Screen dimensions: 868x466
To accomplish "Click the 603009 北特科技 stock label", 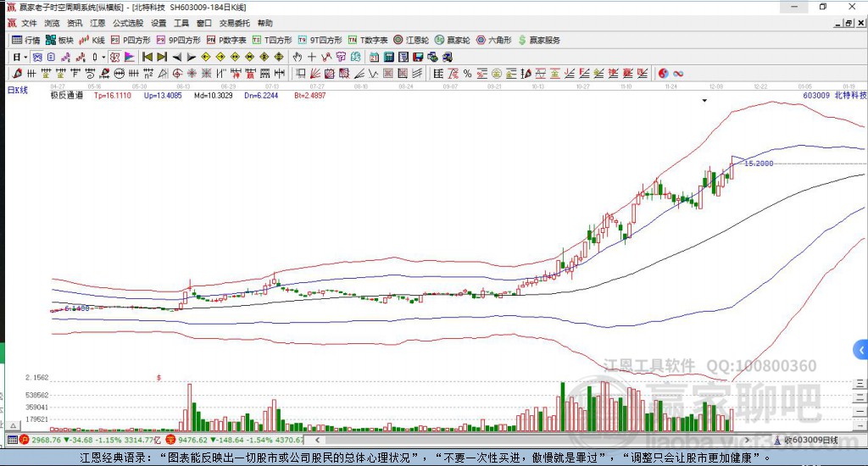I will coord(835,95).
